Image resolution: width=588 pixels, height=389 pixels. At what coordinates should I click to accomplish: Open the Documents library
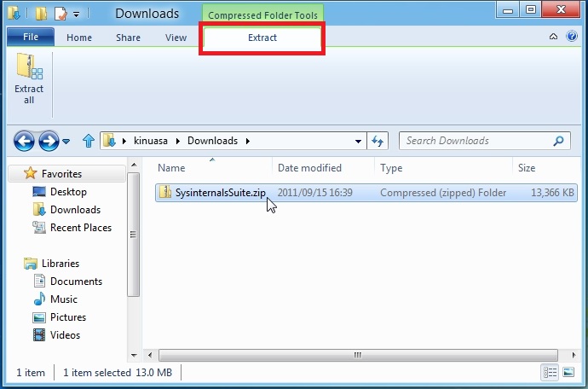point(76,282)
